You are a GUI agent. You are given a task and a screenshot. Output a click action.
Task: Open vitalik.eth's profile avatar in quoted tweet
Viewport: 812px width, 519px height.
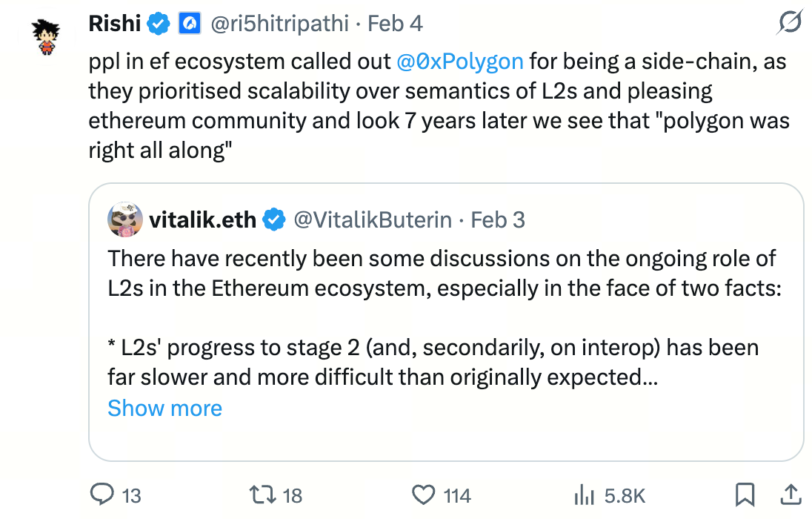126,220
